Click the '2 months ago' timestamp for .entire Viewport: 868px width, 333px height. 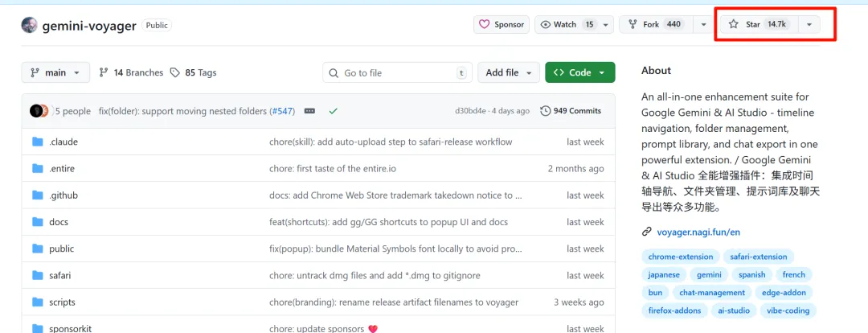tap(576, 168)
